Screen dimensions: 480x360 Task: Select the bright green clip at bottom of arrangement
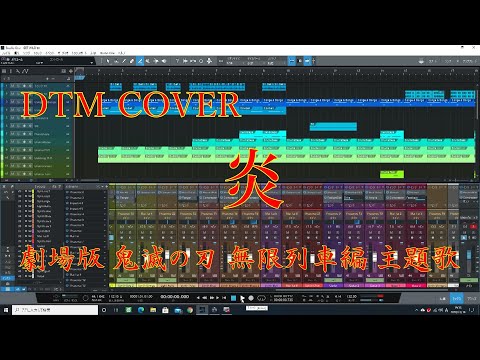point(392,174)
